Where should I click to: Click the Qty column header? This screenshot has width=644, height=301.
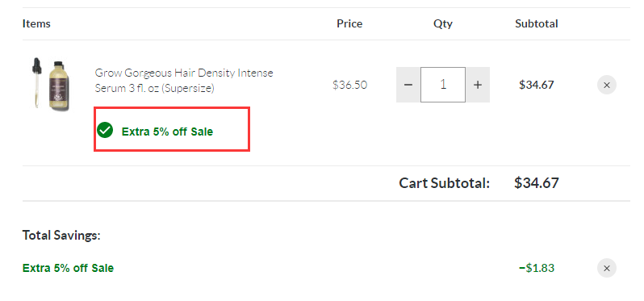(443, 24)
